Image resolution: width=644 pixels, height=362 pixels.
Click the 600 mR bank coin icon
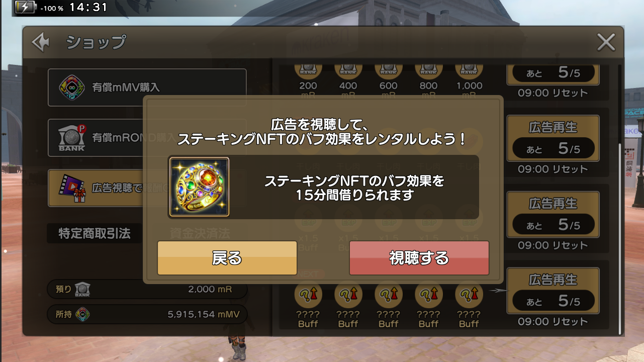[388, 69]
